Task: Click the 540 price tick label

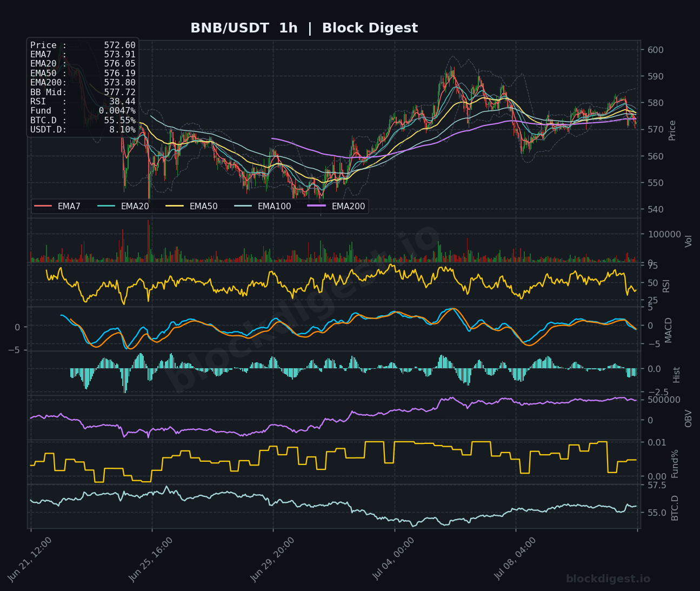Action: tap(655, 209)
